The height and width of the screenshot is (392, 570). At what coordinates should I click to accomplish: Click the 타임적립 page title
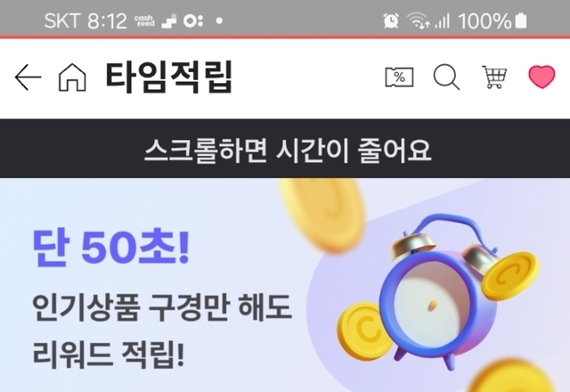(168, 78)
